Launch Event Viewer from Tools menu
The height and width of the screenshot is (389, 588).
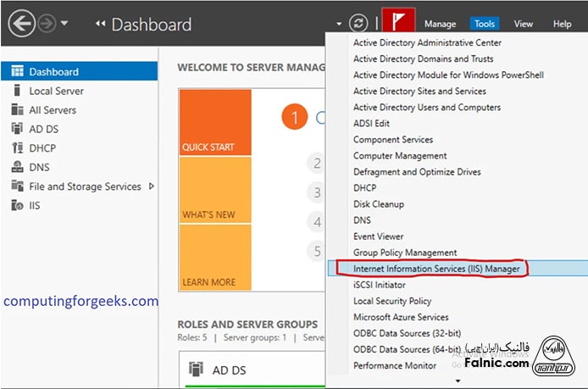point(378,236)
